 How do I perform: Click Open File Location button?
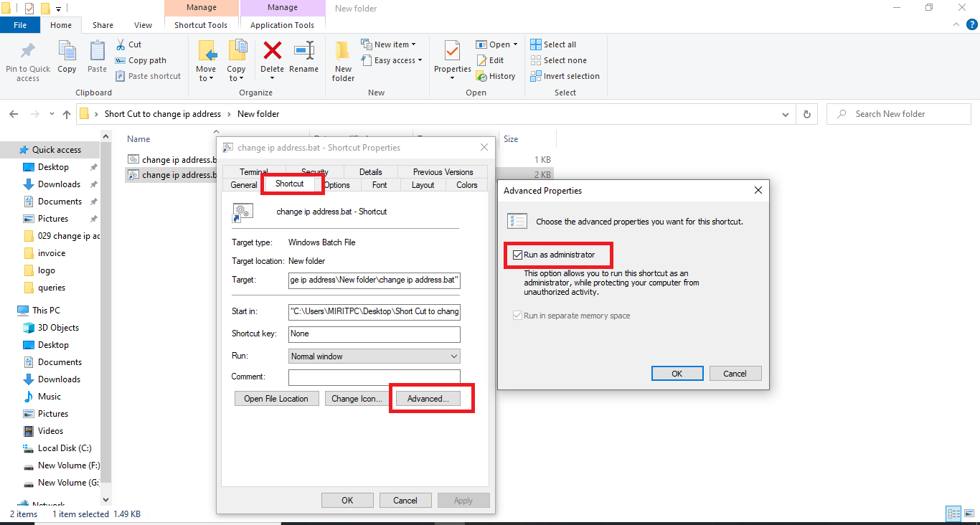[276, 398]
